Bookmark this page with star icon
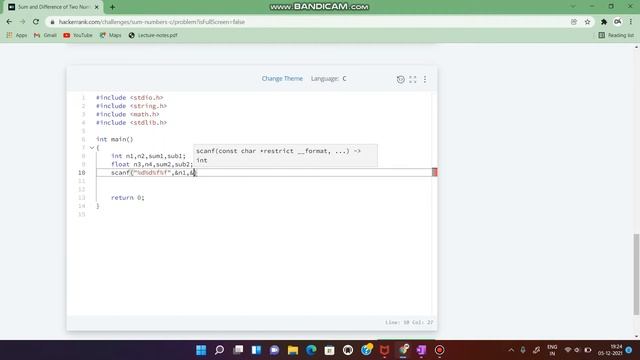The image size is (640, 360). (x=587, y=22)
